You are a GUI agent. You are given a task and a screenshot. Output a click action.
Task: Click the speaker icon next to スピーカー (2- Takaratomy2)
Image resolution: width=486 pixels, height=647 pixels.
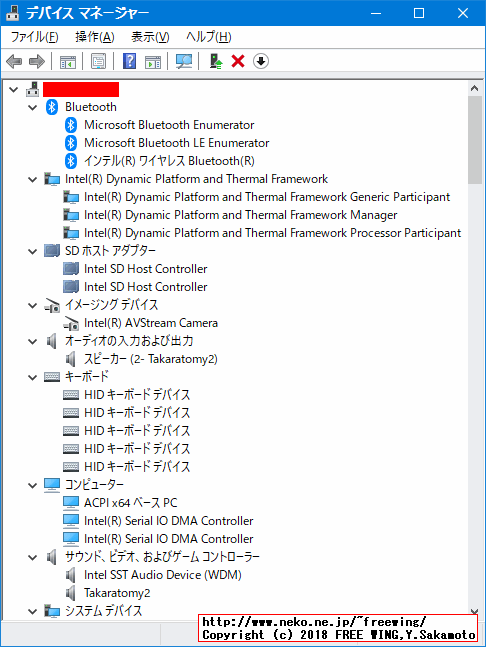click(x=71, y=359)
